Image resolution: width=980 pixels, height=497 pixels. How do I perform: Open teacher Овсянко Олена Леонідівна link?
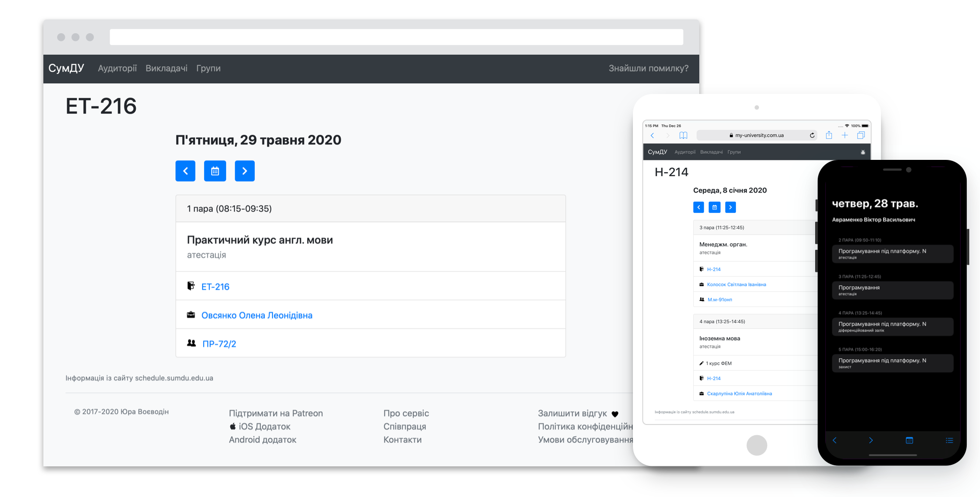257,316
